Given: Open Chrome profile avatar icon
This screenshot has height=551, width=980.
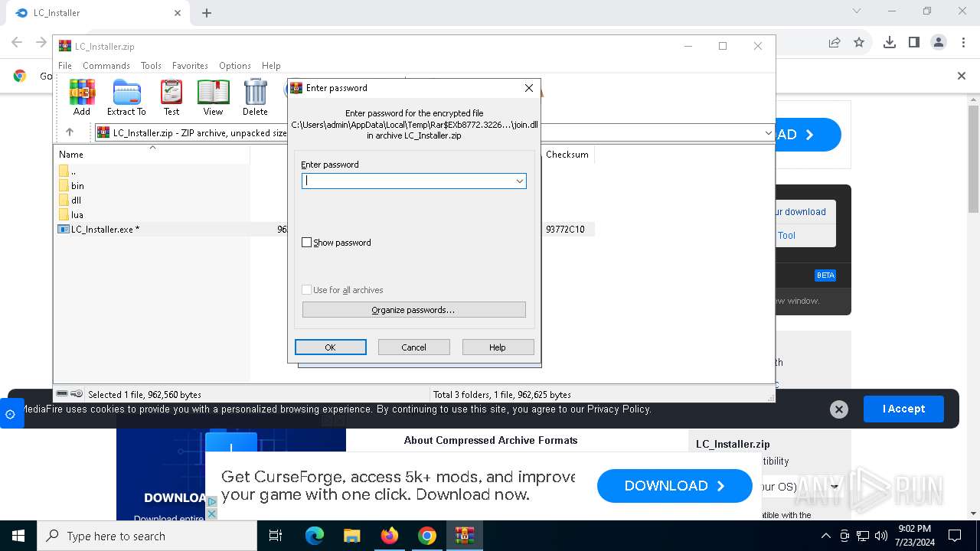Looking at the screenshot, I should click(x=939, y=43).
